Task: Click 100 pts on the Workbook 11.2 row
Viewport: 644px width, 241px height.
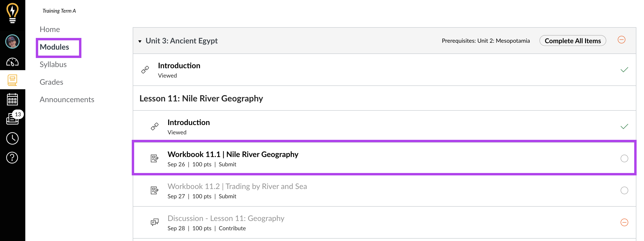Action: pos(201,196)
